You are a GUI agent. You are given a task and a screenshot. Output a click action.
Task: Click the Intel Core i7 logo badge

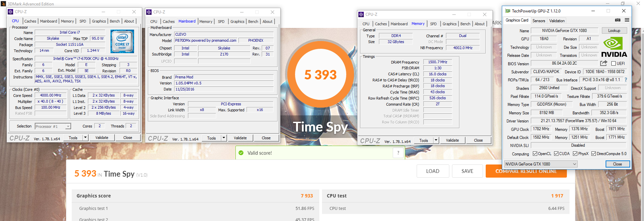point(122,41)
